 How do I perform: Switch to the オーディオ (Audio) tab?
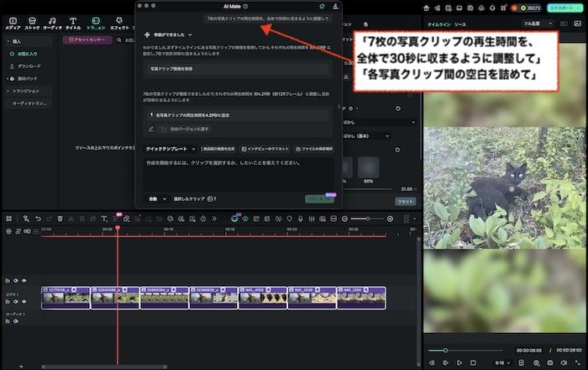point(52,24)
